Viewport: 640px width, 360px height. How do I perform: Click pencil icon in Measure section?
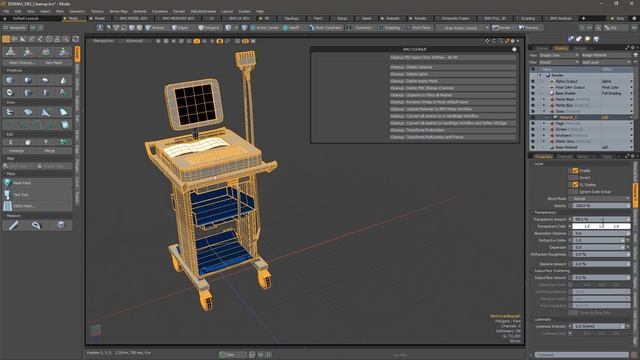(14, 225)
